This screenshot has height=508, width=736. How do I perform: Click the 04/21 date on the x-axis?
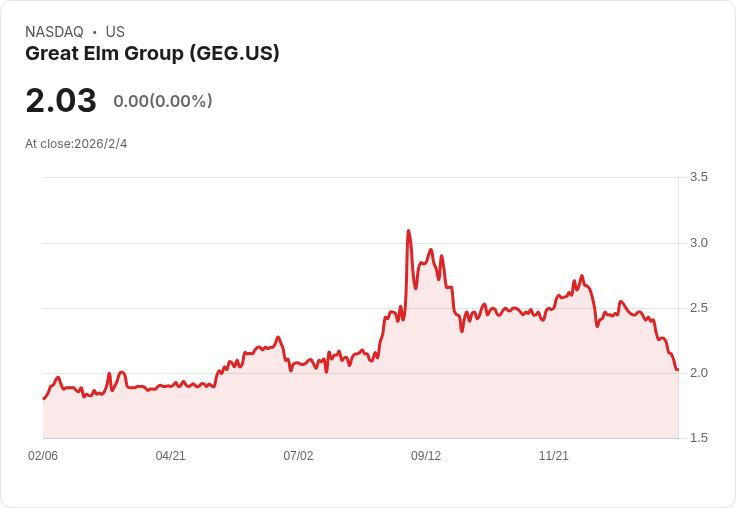[x=171, y=456]
